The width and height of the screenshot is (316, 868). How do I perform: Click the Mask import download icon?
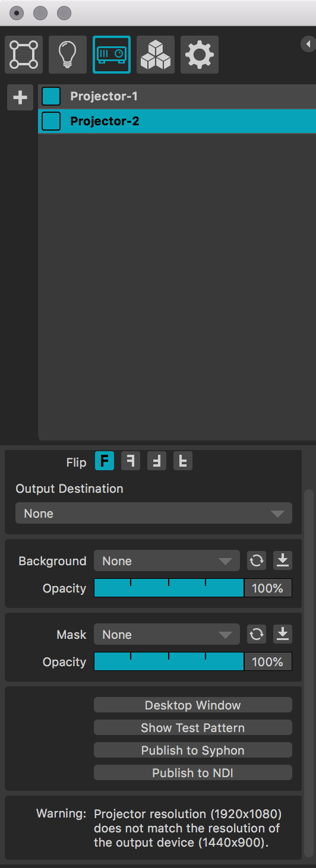point(283,634)
